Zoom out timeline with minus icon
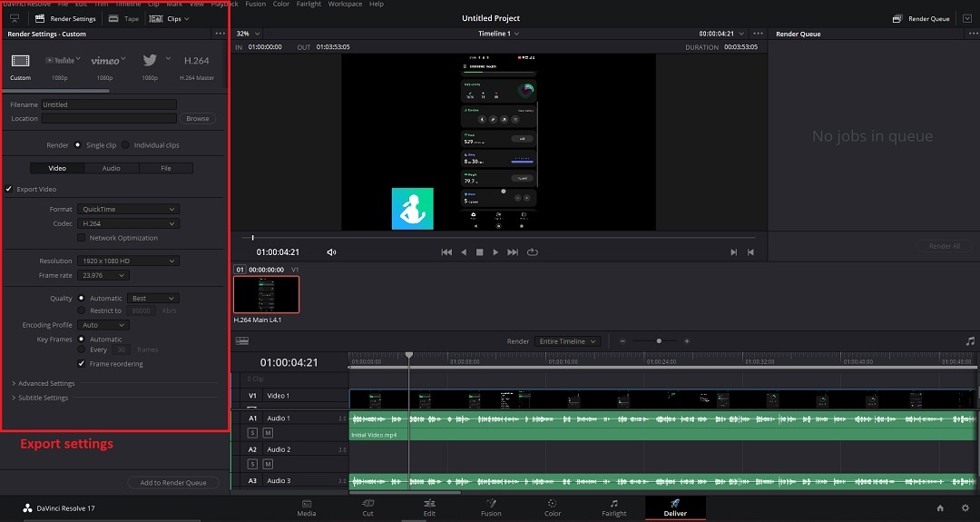The image size is (980, 522). click(622, 340)
